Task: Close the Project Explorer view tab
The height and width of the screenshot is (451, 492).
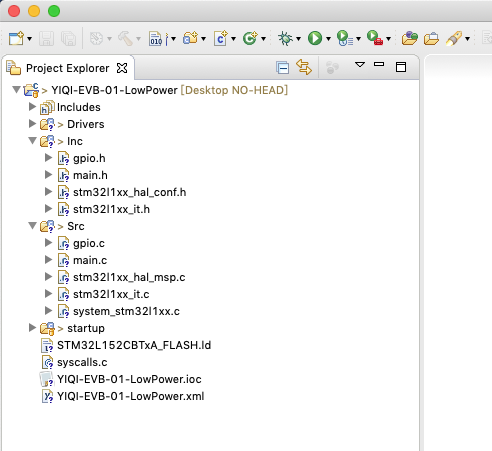Action: [x=122, y=68]
